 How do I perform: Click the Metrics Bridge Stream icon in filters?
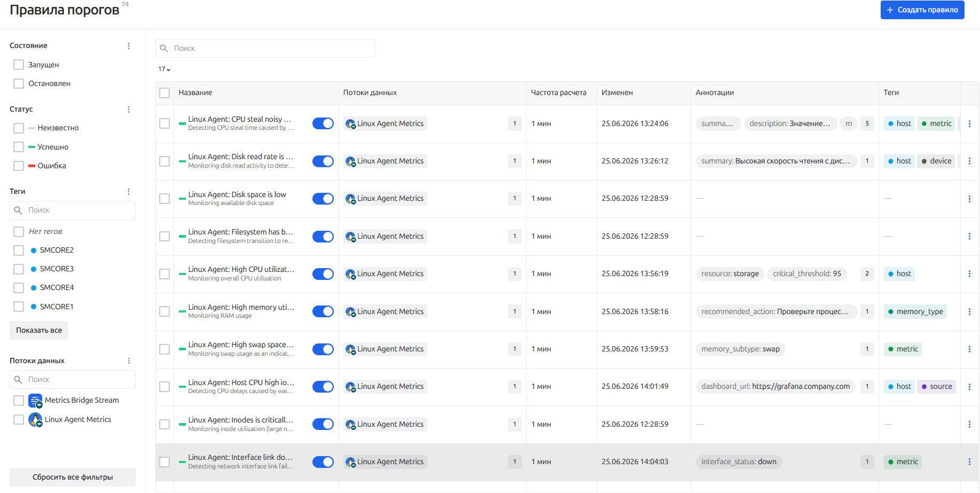[x=35, y=401]
